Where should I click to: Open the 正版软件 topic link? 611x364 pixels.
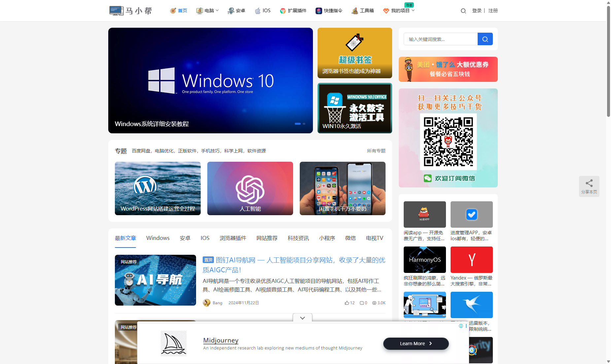[x=187, y=151]
